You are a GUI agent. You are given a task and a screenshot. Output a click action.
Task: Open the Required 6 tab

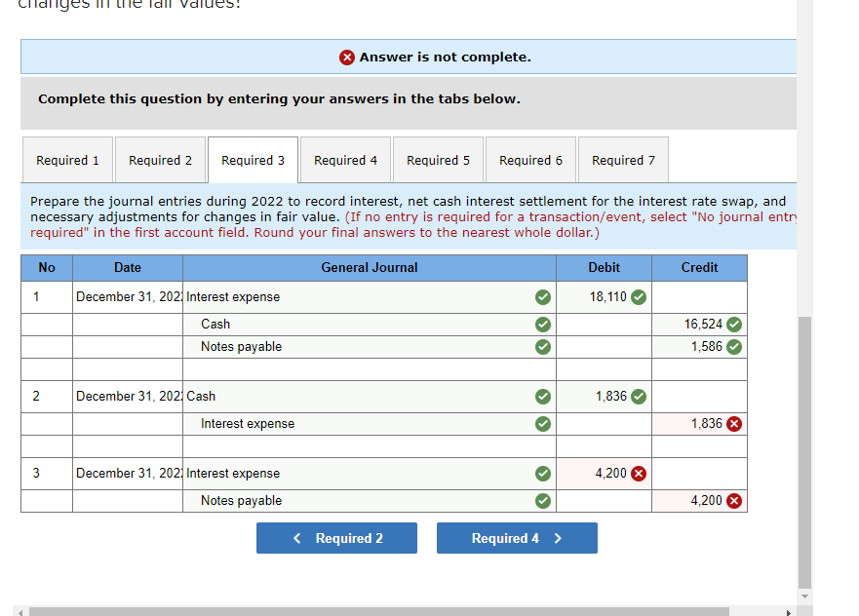(530, 160)
